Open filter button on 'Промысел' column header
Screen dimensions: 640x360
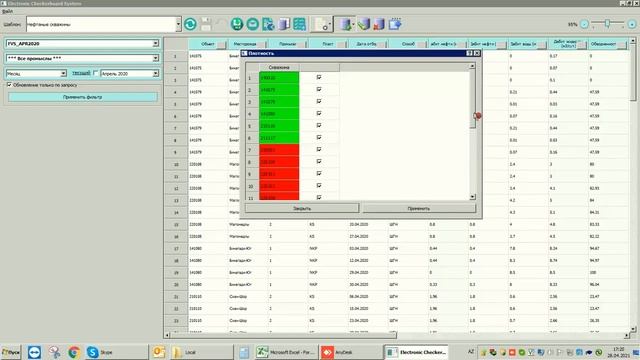point(301,44)
